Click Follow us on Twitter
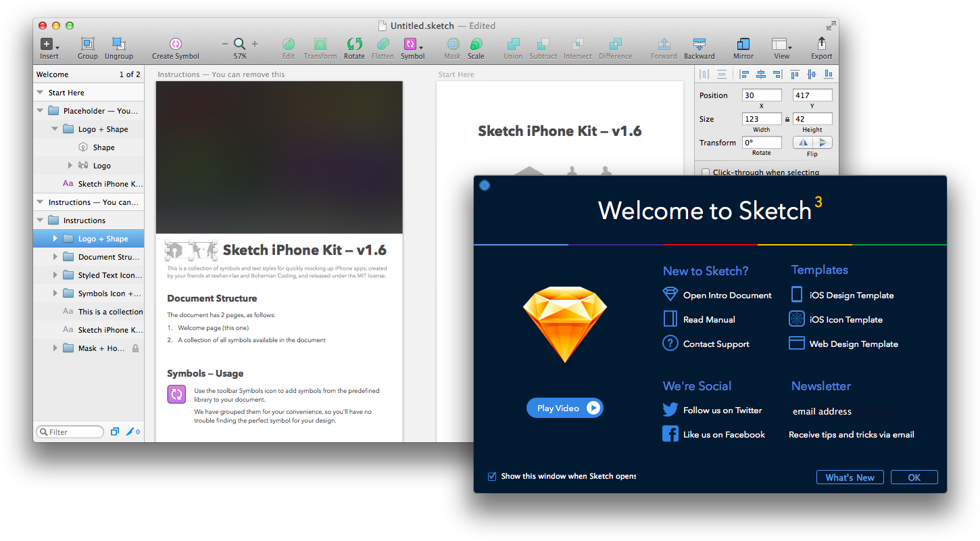Image resolution: width=980 pixels, height=541 pixels. coord(712,410)
